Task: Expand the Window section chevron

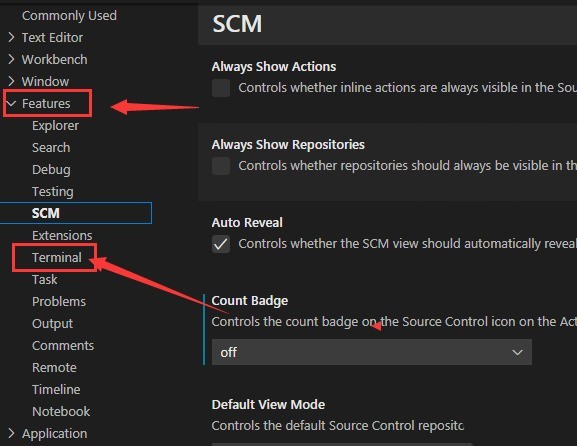Action: click(x=11, y=81)
